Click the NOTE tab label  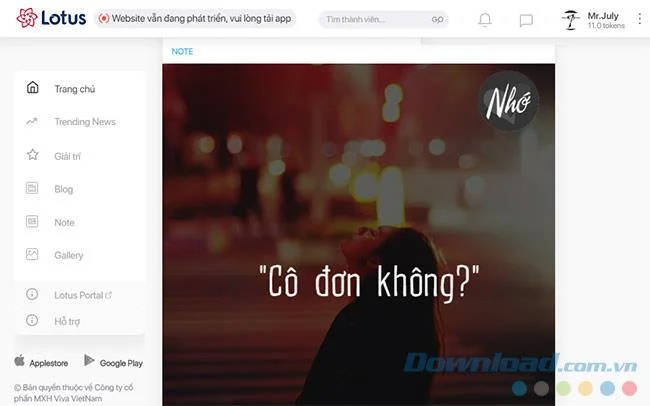point(182,51)
